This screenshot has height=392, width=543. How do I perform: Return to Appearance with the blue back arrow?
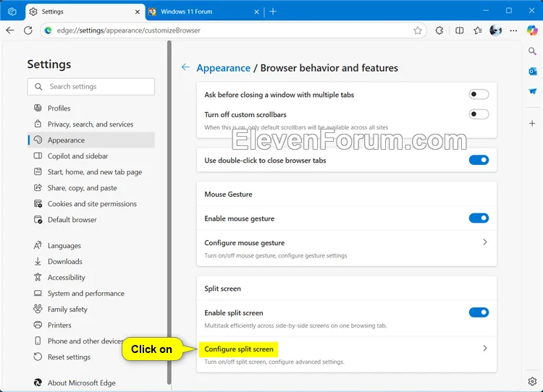(185, 67)
